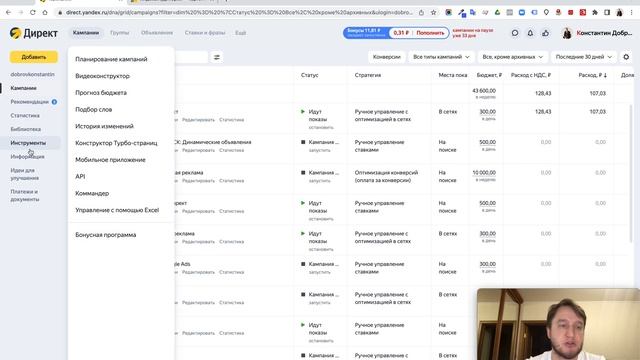Open API menu entry
Image resolution: width=640 pixels, height=360 pixels.
point(80,176)
